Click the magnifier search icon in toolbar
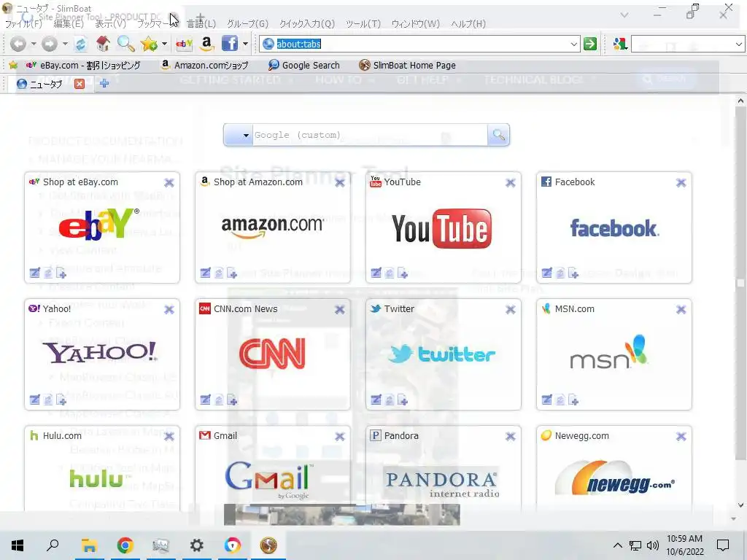The width and height of the screenshot is (747, 560). click(x=125, y=44)
